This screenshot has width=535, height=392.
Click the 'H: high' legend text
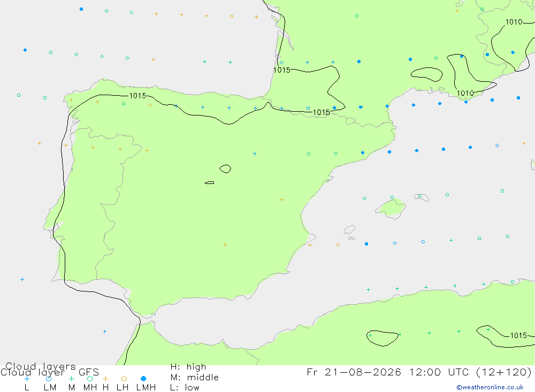(x=188, y=367)
